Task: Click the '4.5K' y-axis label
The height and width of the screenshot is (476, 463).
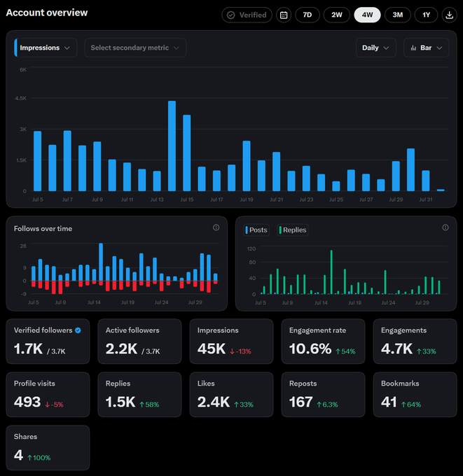Action: pyautogui.click(x=20, y=99)
